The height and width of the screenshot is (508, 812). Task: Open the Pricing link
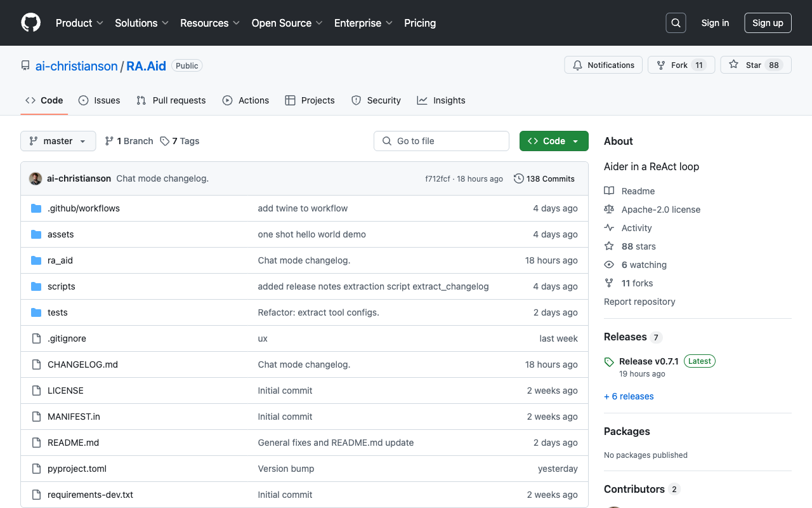(420, 23)
